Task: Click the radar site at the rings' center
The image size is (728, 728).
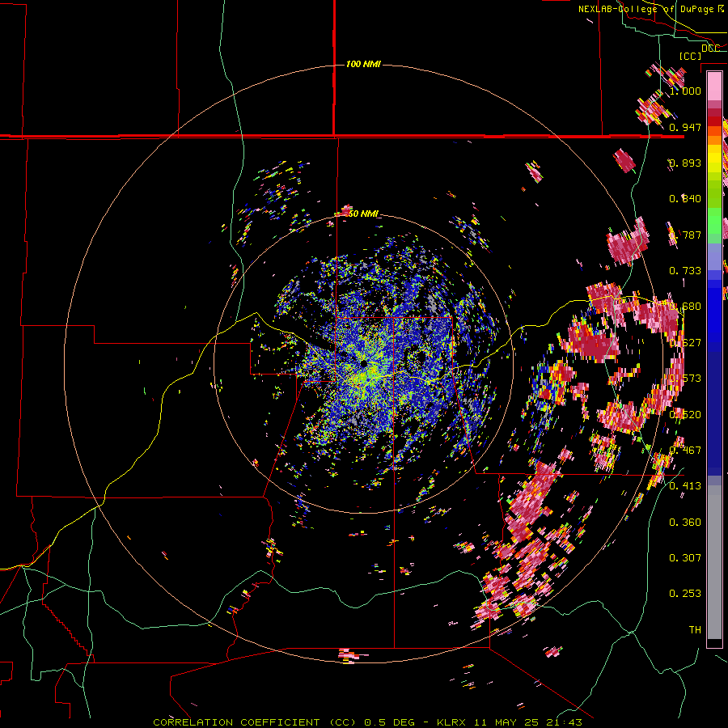Action: tap(363, 363)
